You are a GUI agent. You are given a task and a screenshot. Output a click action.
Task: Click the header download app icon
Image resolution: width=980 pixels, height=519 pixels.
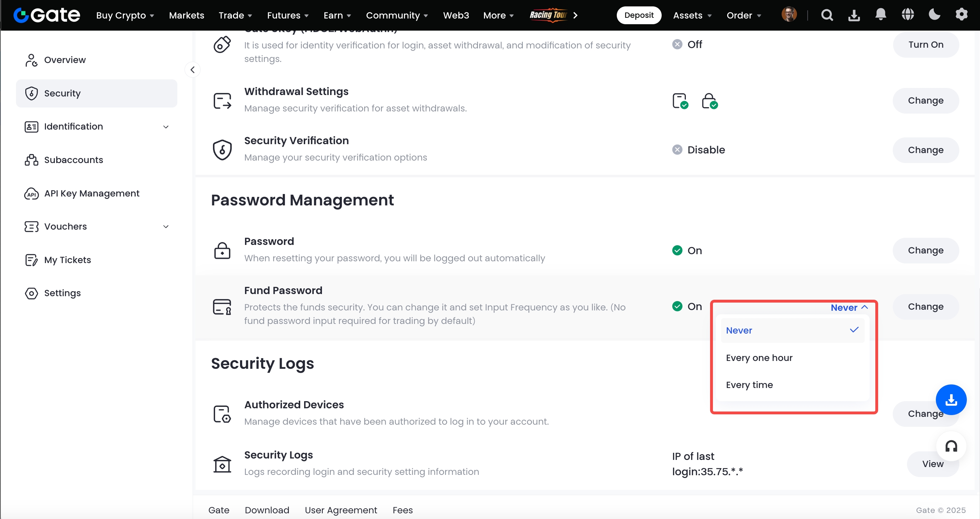[854, 15]
